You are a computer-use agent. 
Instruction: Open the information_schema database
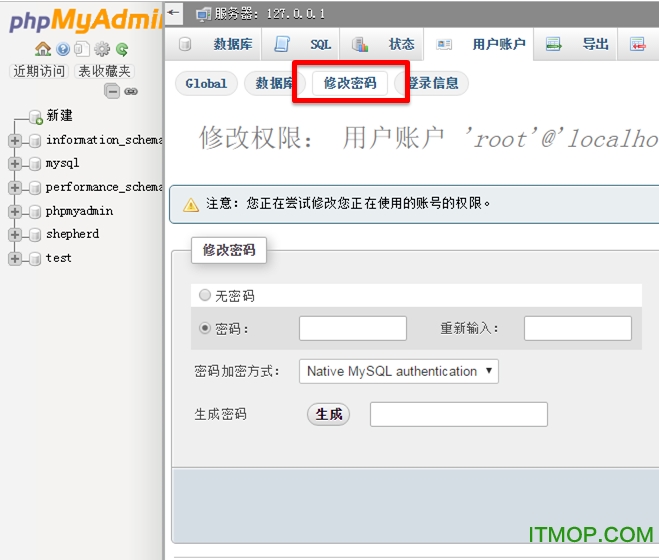pos(104,140)
